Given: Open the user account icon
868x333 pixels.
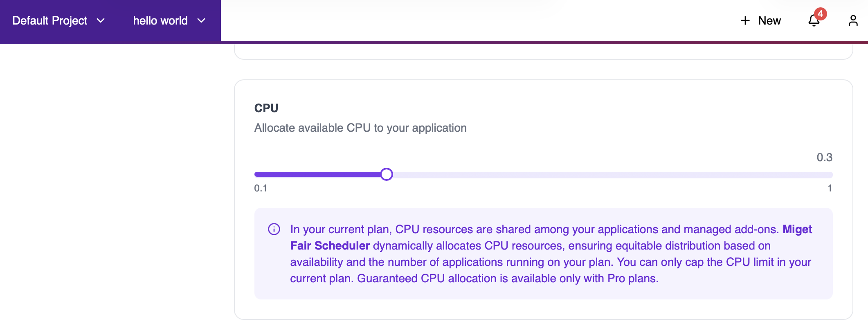Looking at the screenshot, I should (x=853, y=20).
